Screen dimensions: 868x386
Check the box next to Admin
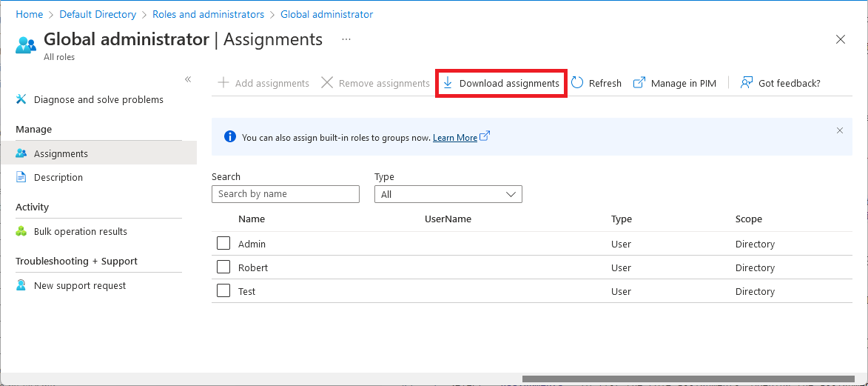coord(223,244)
